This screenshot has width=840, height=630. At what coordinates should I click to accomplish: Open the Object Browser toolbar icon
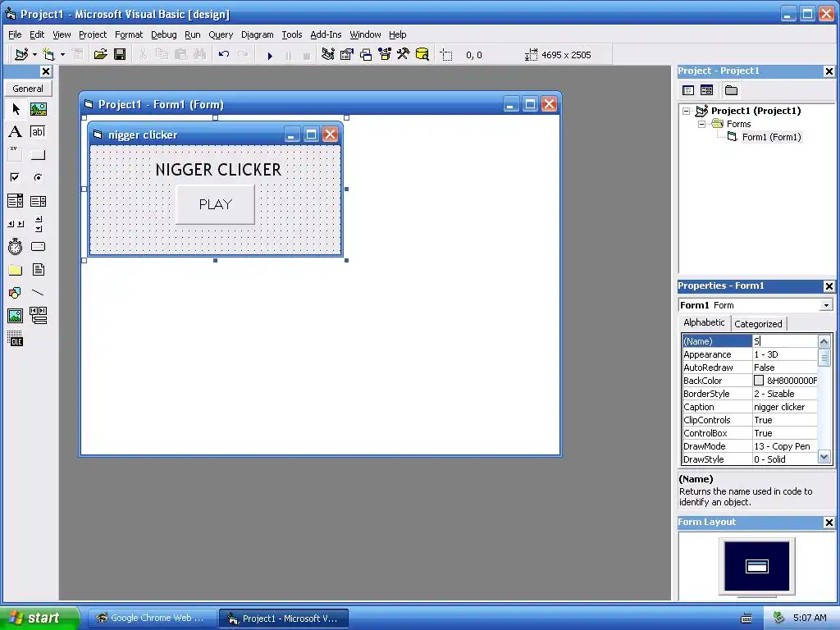point(385,54)
